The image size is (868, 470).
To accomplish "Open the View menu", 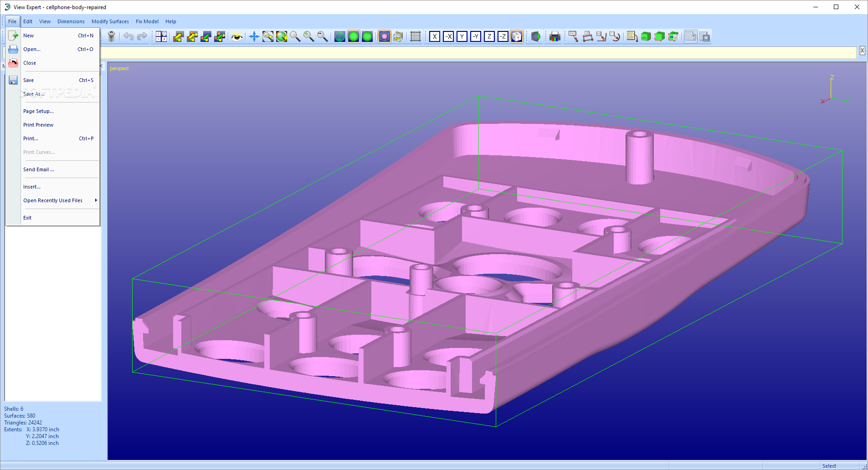I will (45, 21).
